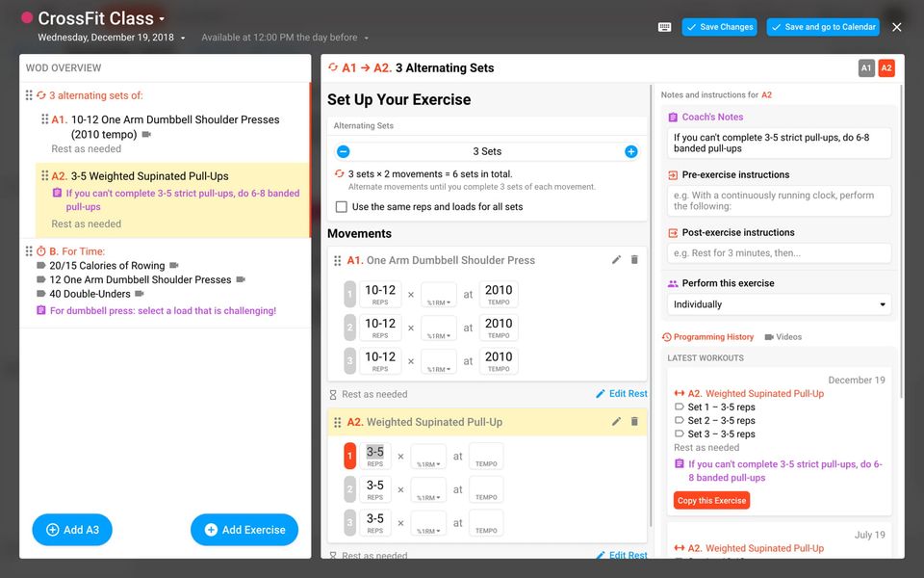Click Save and go to Calendar
The height and width of the screenshot is (578, 924).
pos(823,27)
